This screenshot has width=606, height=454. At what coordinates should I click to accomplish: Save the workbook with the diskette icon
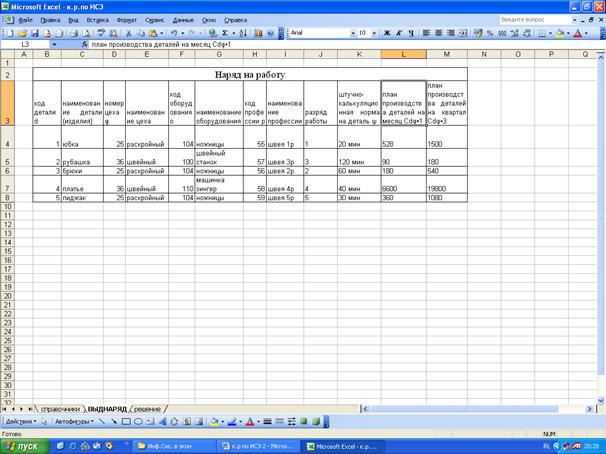pos(35,34)
